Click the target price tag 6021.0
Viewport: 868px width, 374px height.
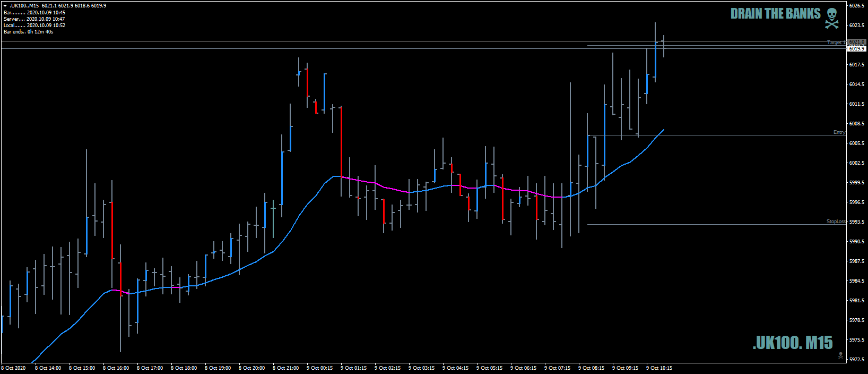(x=856, y=41)
